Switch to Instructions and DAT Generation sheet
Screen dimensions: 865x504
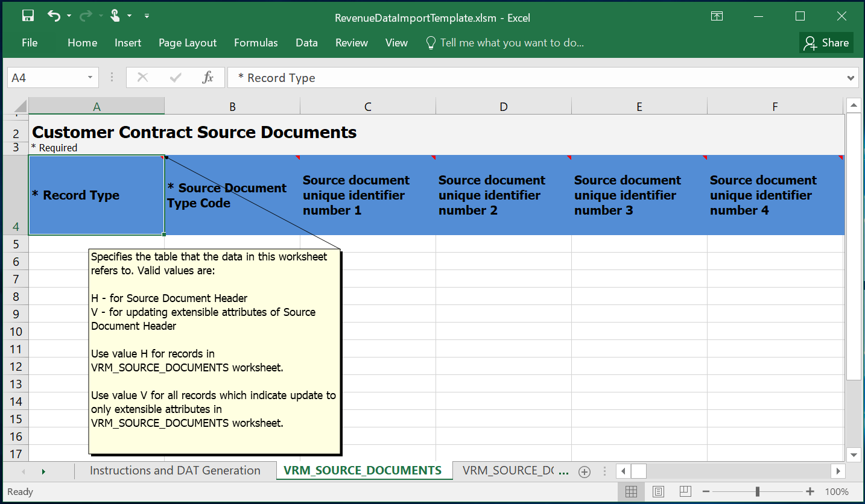point(175,471)
